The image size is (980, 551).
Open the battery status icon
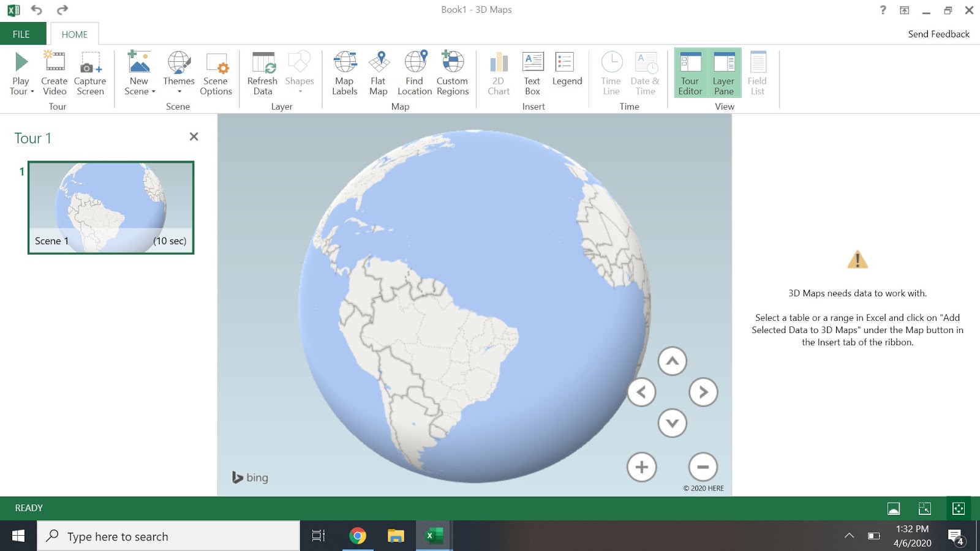[x=874, y=536]
